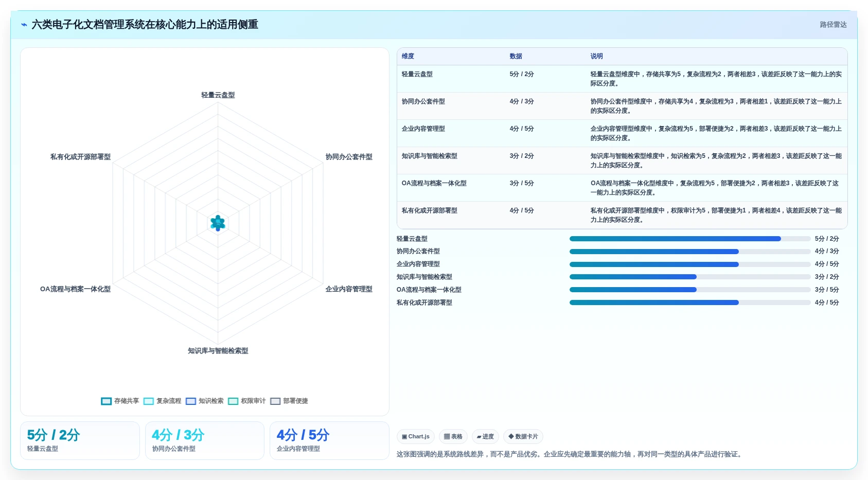
Task: Click the 路径雷达 tag in header
Action: (833, 25)
